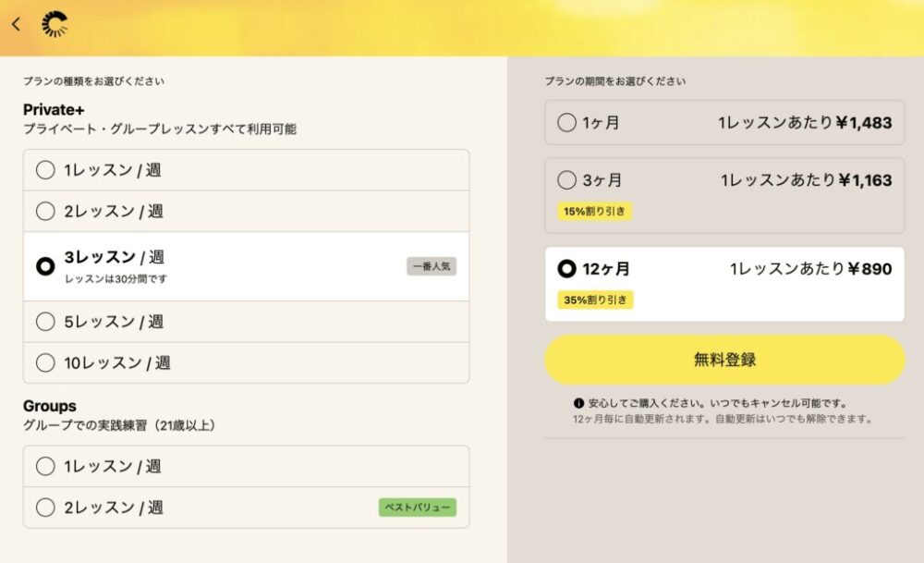Click the 35%割り引き discount tag

point(595,300)
